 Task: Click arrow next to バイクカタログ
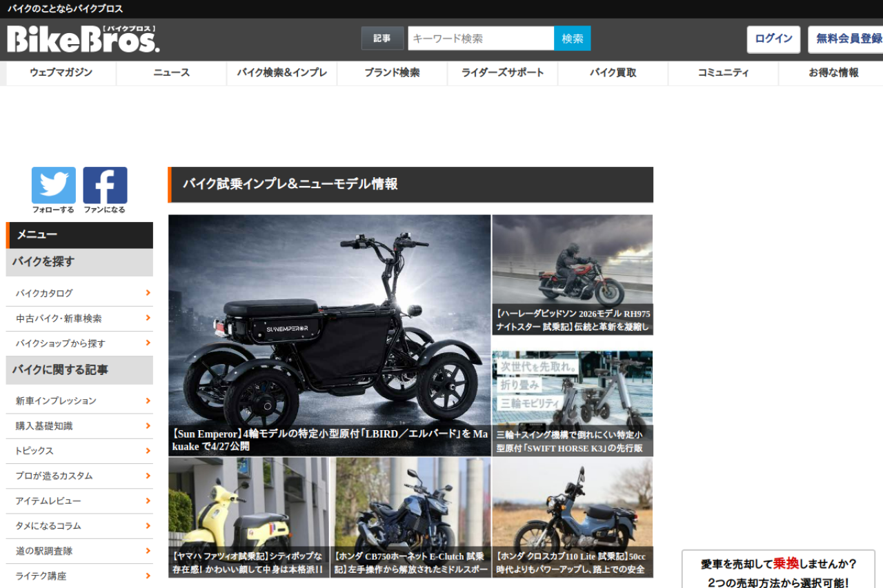(x=148, y=293)
